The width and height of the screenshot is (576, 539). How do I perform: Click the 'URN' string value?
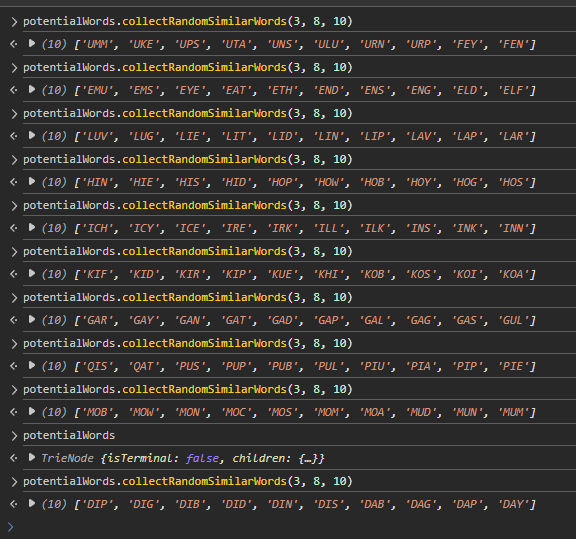coord(374,44)
